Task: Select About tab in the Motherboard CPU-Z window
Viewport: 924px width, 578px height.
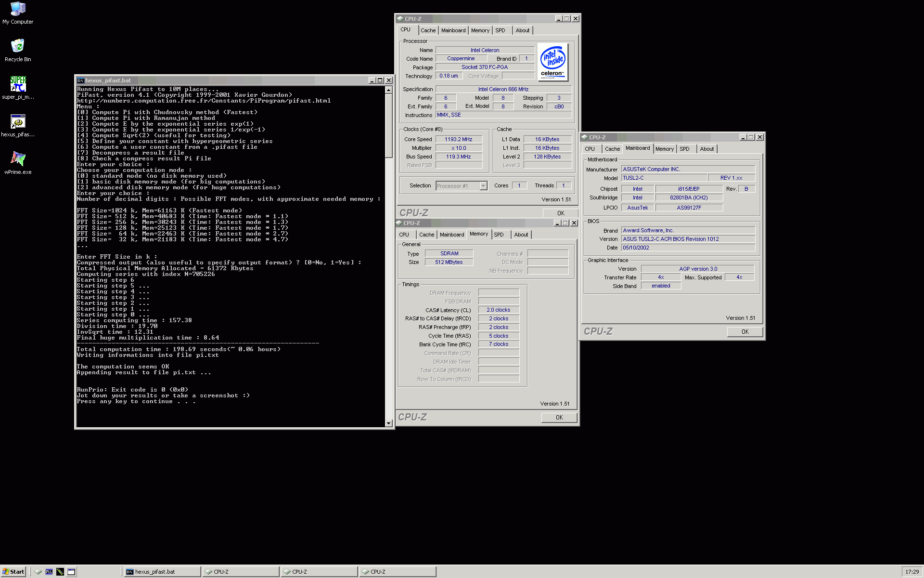Action: (707, 149)
